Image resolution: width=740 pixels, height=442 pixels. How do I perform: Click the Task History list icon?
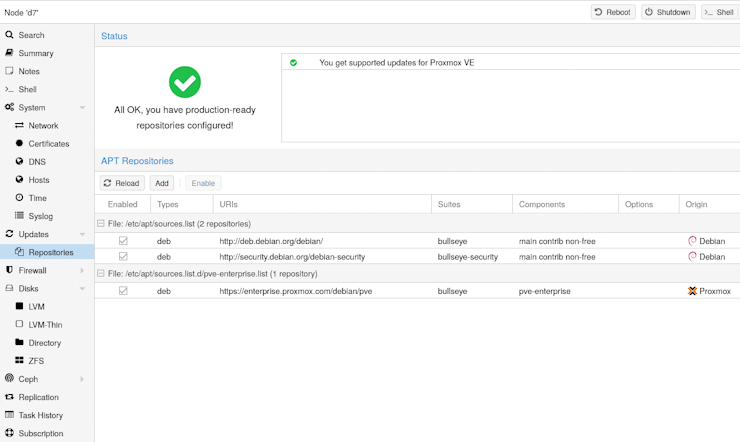click(x=9, y=415)
